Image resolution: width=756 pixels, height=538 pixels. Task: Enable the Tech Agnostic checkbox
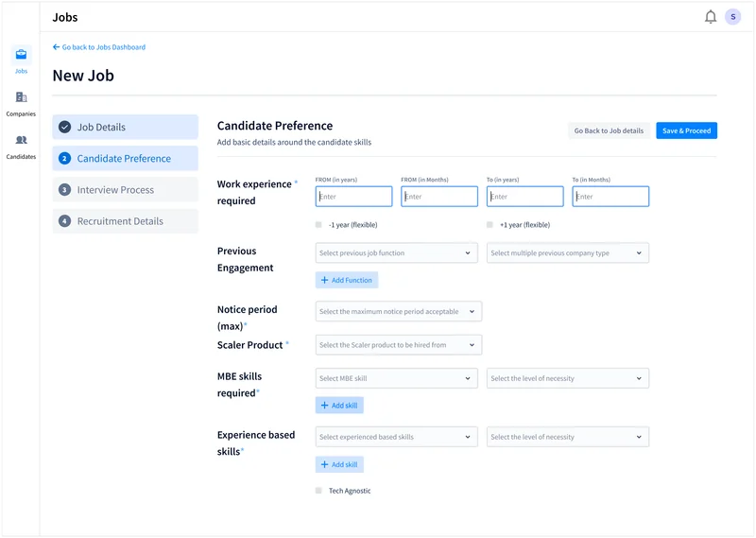click(318, 490)
